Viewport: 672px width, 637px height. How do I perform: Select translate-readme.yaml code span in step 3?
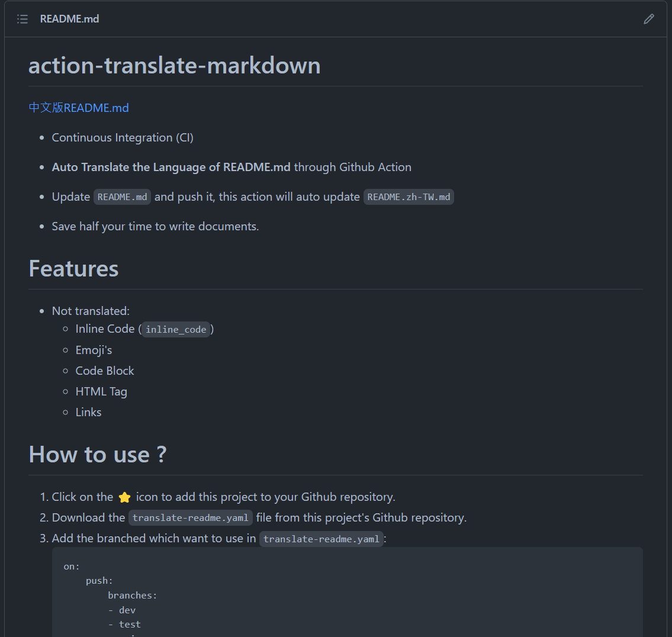(x=321, y=539)
